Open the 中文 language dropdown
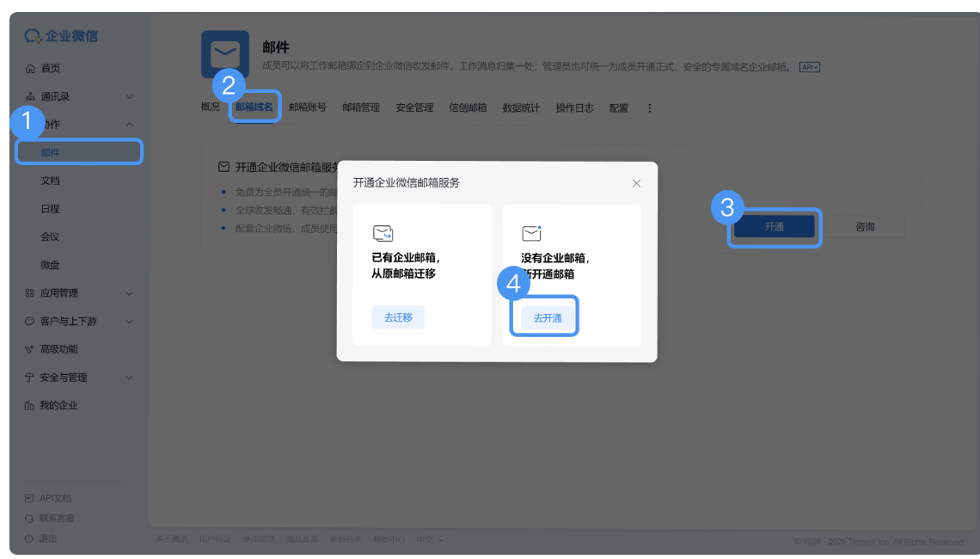The image size is (980, 559). pos(430,539)
